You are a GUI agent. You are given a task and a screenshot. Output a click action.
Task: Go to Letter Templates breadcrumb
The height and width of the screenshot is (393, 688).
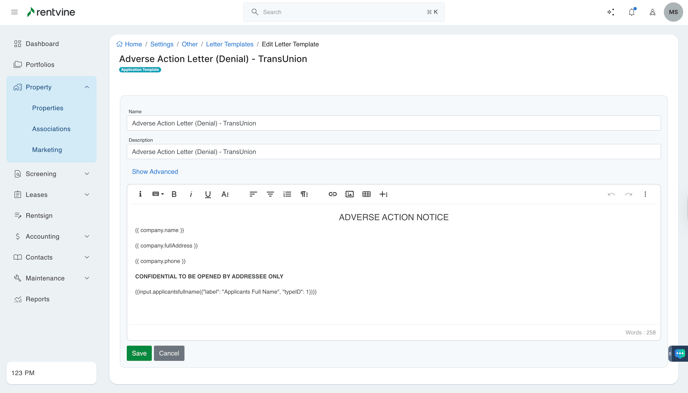click(x=229, y=44)
